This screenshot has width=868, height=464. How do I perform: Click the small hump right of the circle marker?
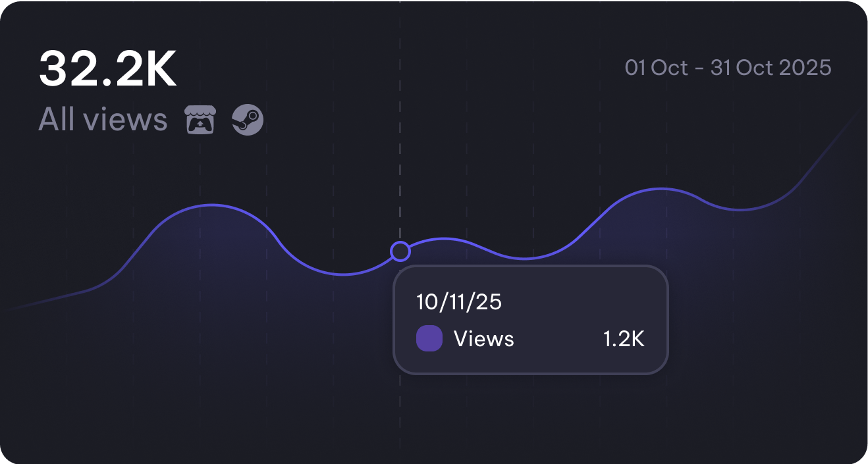(x=445, y=239)
